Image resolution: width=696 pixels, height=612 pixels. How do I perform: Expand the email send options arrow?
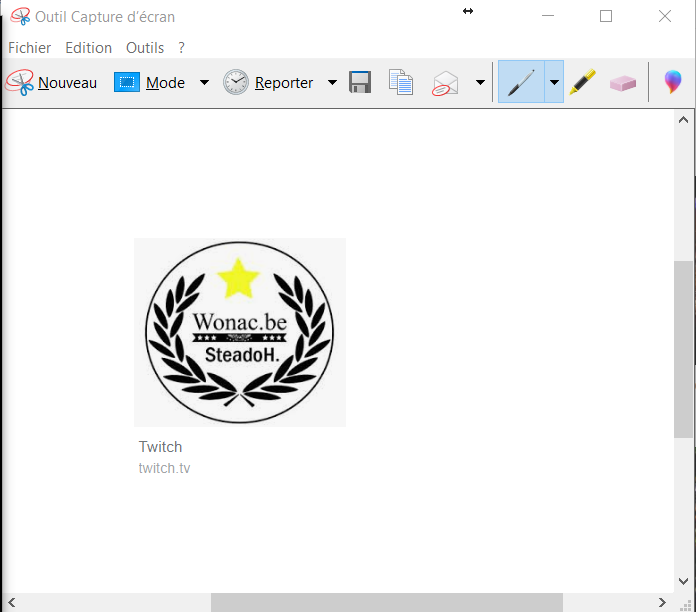[x=480, y=83]
